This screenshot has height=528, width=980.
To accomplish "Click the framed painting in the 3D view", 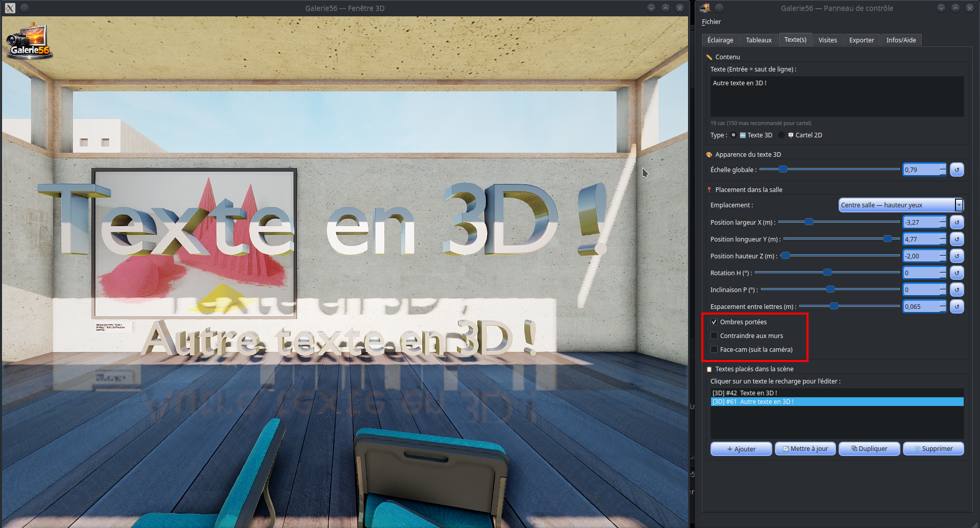I will click(194, 244).
